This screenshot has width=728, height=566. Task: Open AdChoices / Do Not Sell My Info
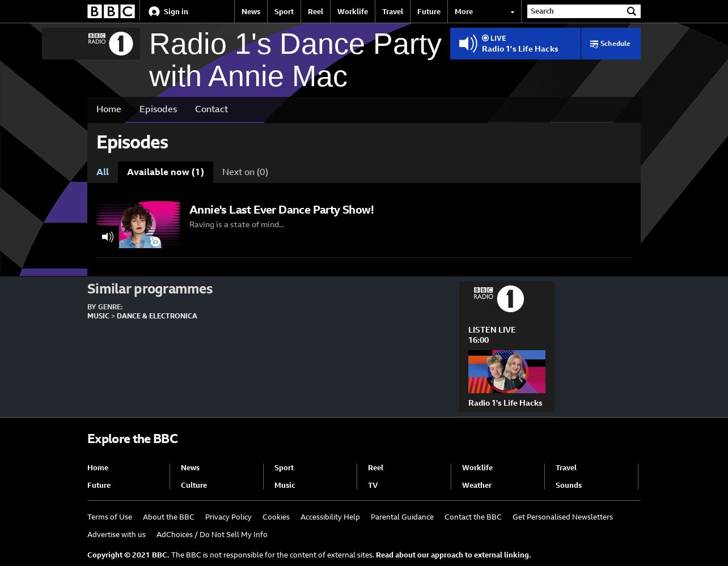[x=212, y=534]
